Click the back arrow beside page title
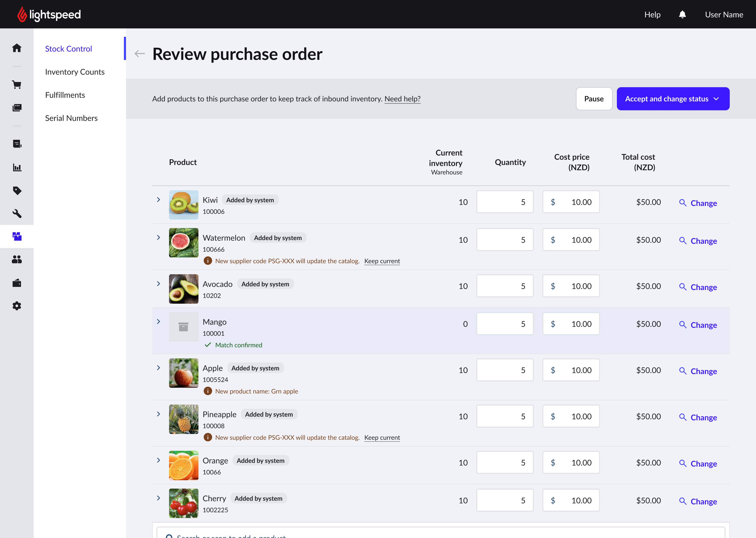756x538 pixels. [140, 54]
